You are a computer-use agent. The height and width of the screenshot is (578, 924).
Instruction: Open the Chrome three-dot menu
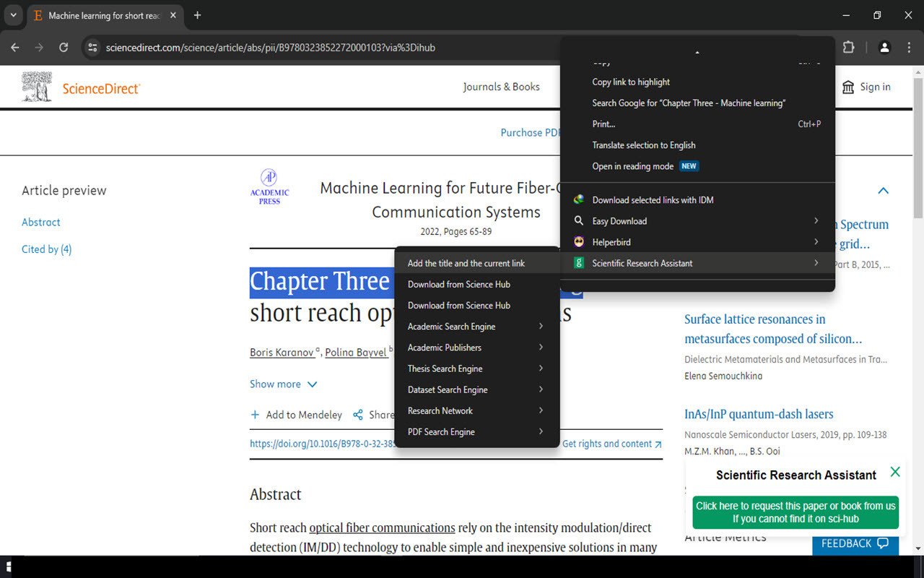908,48
